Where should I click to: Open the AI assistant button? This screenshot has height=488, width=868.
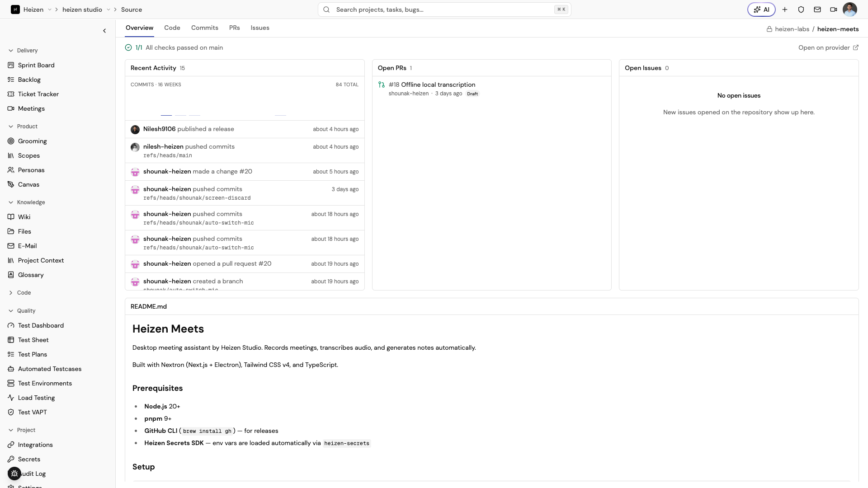click(x=761, y=9)
